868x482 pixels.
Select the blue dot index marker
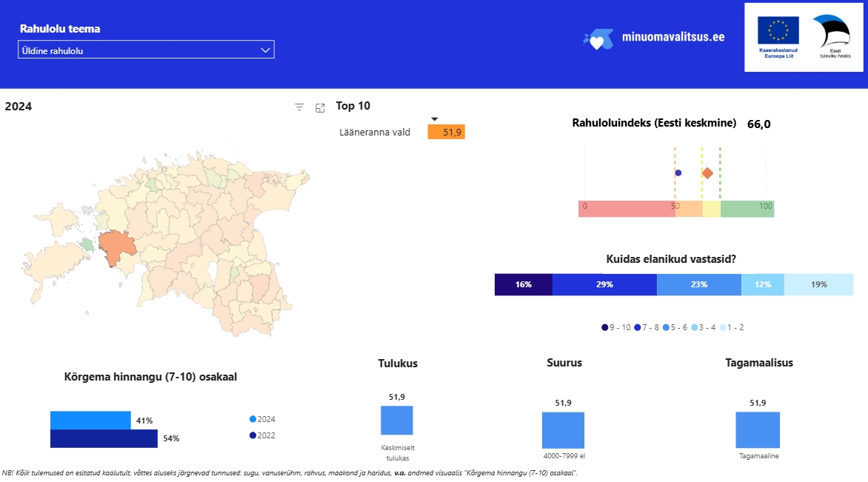(678, 173)
